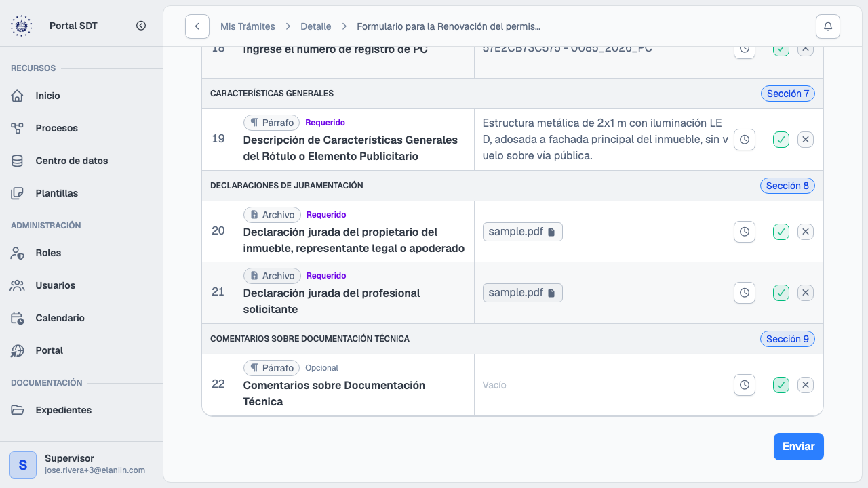Open the notifications bell

(x=828, y=26)
